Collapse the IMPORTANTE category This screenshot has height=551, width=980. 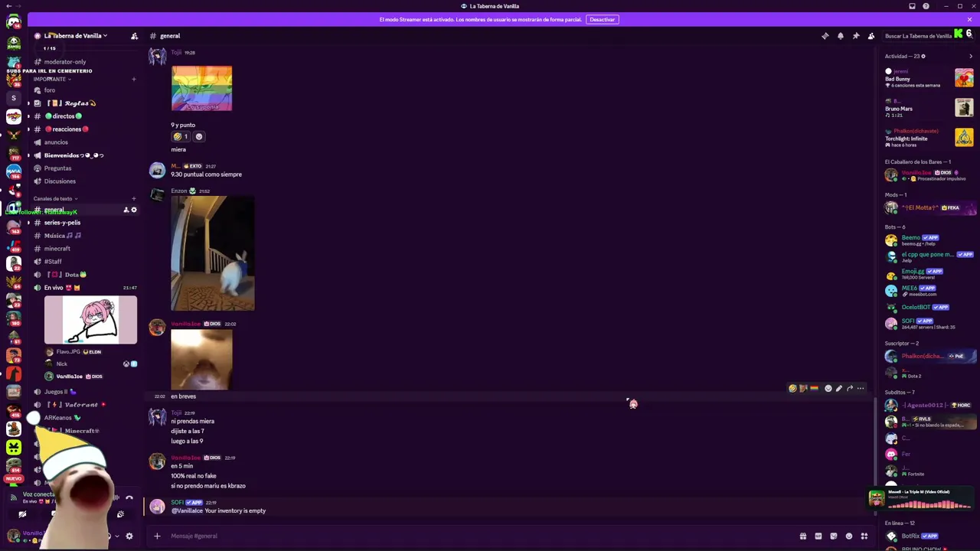tap(52, 79)
